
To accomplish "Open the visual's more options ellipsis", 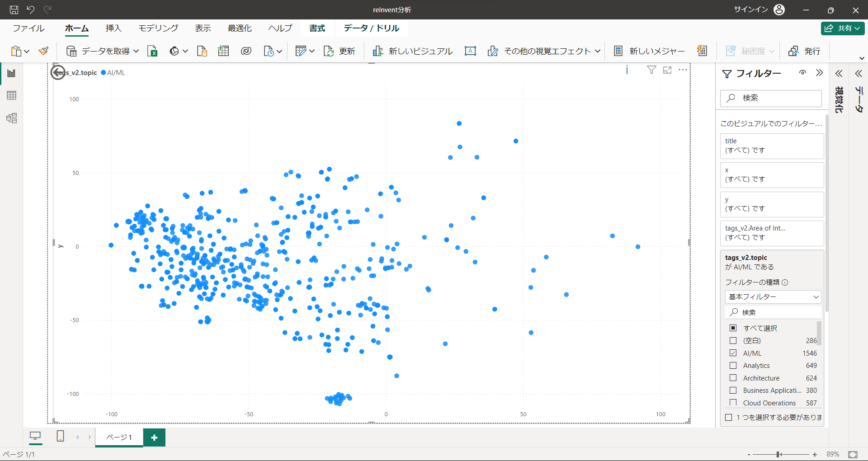I will 683,70.
